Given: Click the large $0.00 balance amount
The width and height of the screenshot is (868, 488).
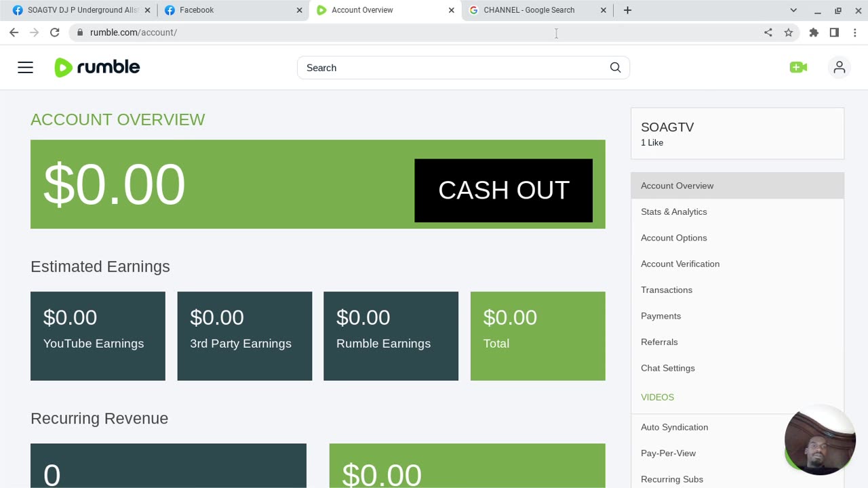Looking at the screenshot, I should point(114,184).
